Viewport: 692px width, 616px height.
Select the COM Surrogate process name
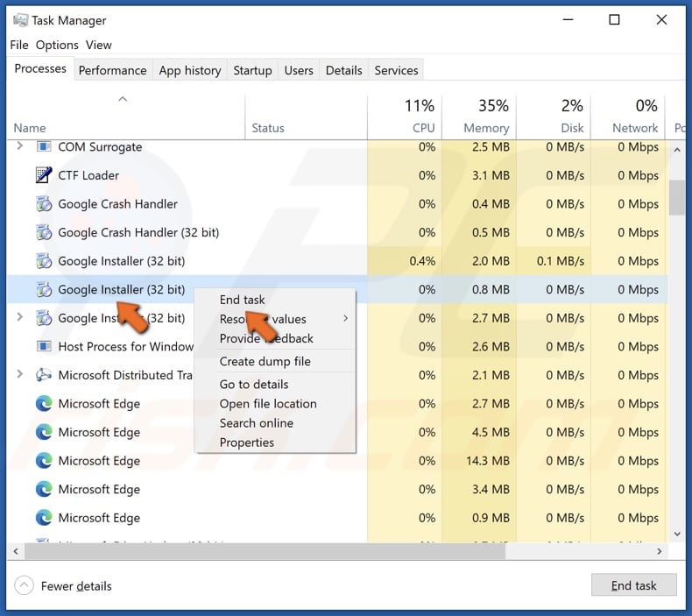click(100, 146)
